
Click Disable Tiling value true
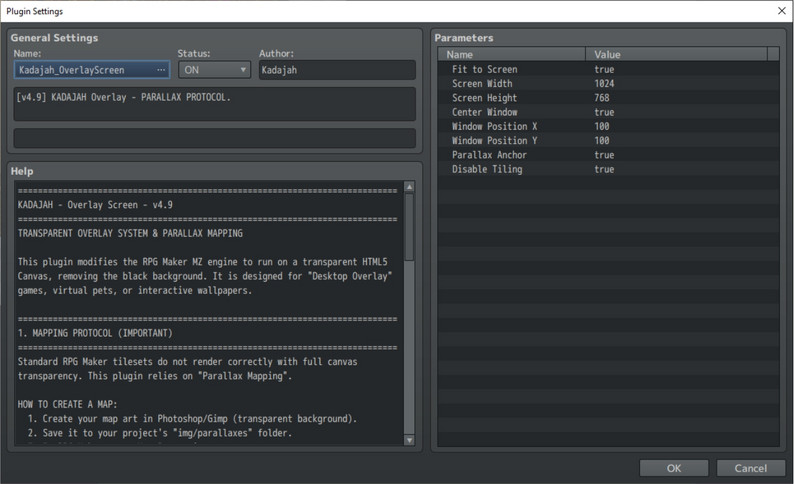tap(604, 169)
